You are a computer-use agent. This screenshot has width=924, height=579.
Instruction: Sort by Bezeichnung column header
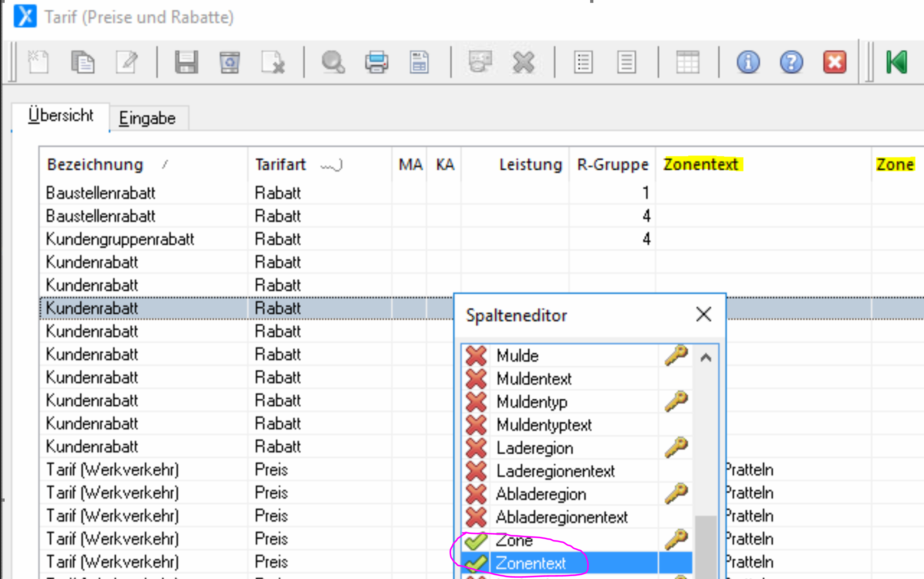tap(95, 165)
